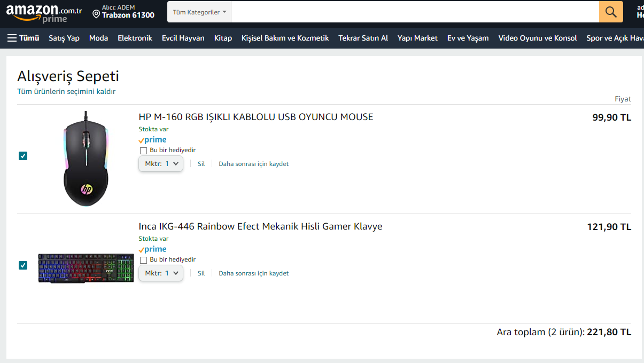Open Tüm Kategoriler search category dropdown
This screenshot has height=363, width=644.
point(199,12)
